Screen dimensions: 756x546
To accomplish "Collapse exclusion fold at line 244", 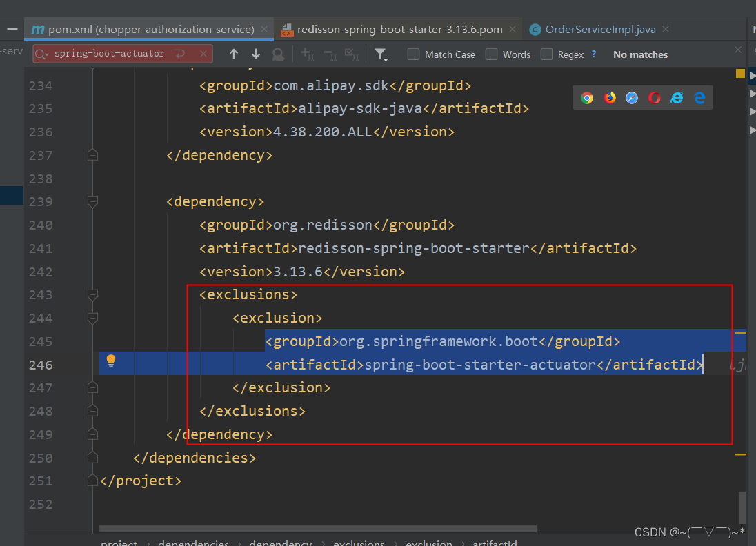I will [92, 318].
